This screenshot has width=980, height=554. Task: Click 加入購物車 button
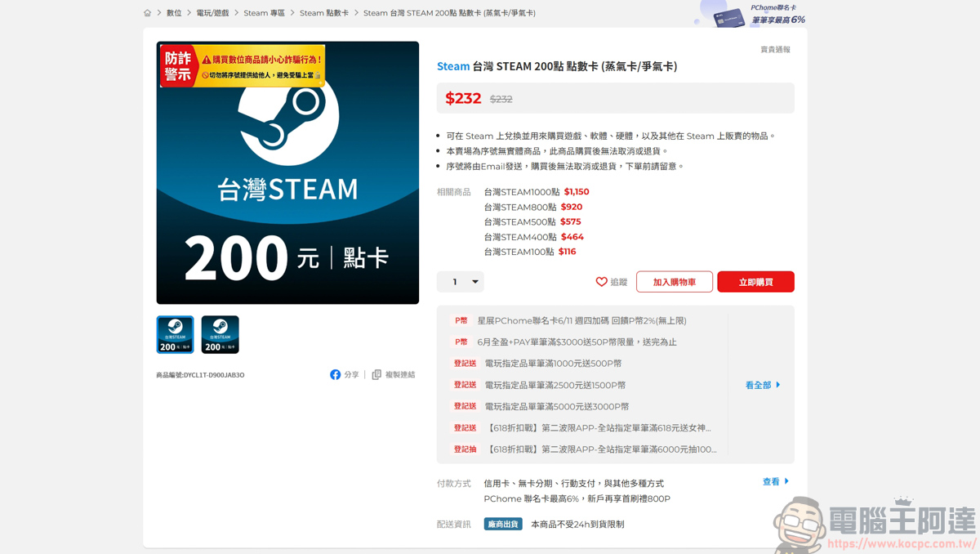[675, 282]
